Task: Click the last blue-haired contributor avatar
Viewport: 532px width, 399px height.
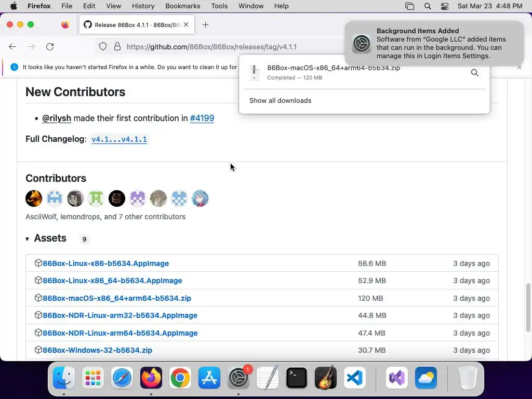Action: [x=200, y=198]
